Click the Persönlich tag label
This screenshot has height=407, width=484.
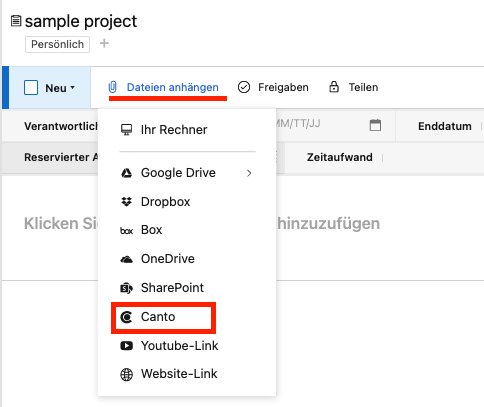click(57, 44)
